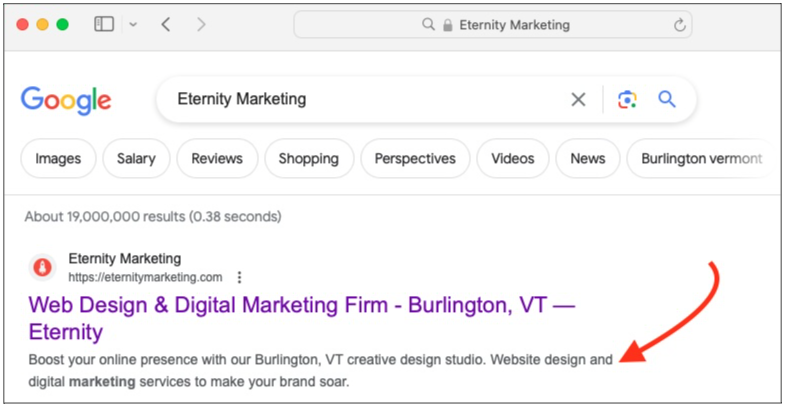The height and width of the screenshot is (408, 786).
Task: Click the snippet text starting 'Boost your online presence'
Action: click(320, 370)
